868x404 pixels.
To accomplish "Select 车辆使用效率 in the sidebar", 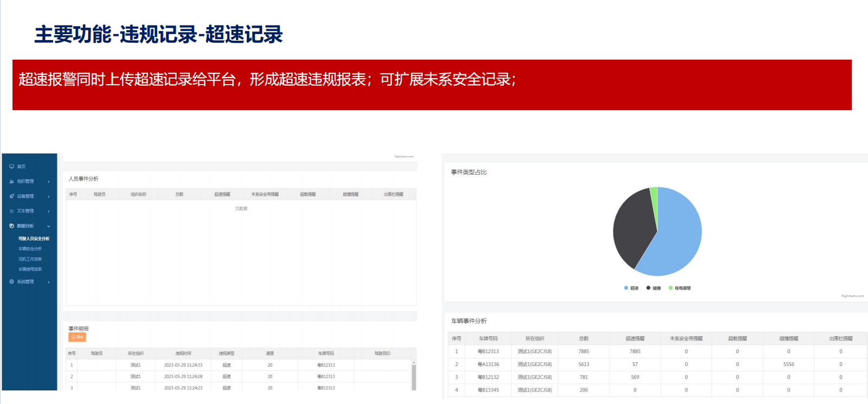I will (x=30, y=270).
